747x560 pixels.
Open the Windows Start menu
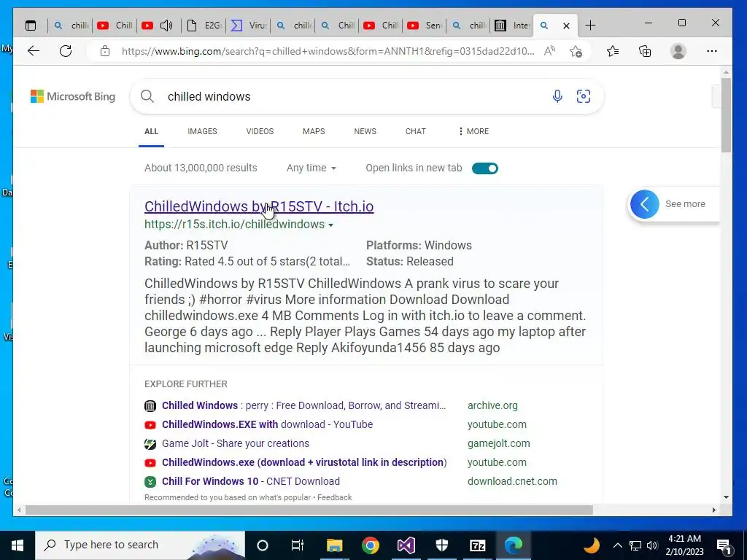[18, 545]
